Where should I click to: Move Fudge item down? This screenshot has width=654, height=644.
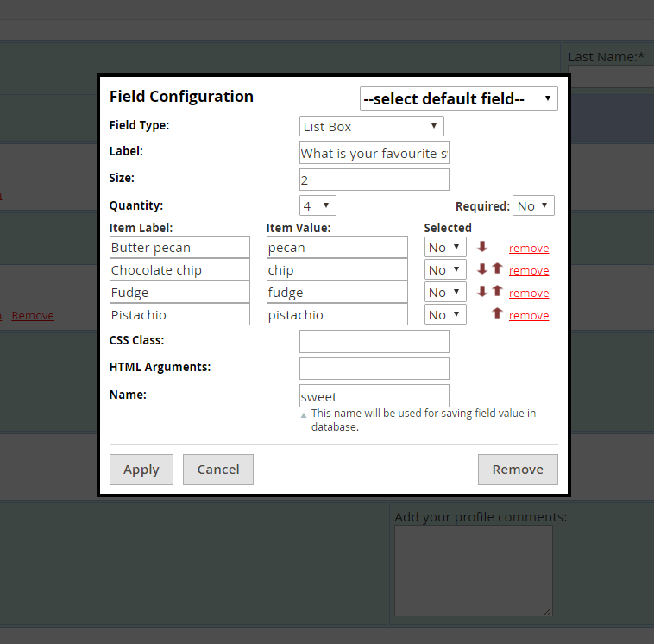click(482, 291)
